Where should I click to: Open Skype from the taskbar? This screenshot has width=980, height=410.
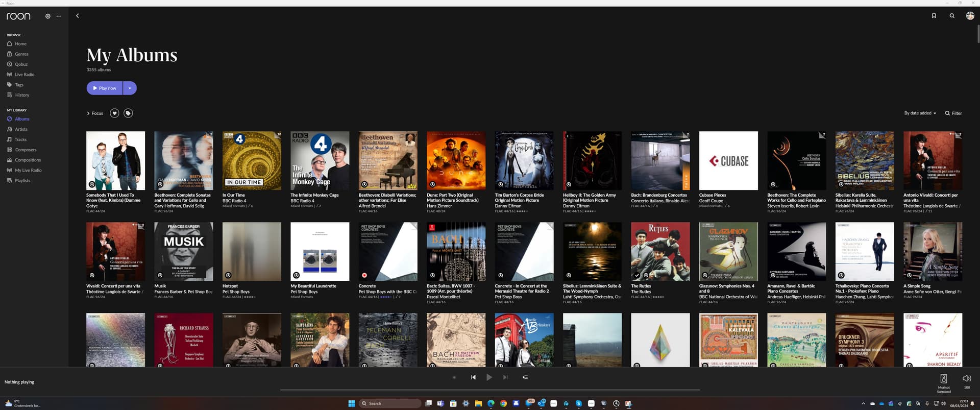click(x=578, y=403)
